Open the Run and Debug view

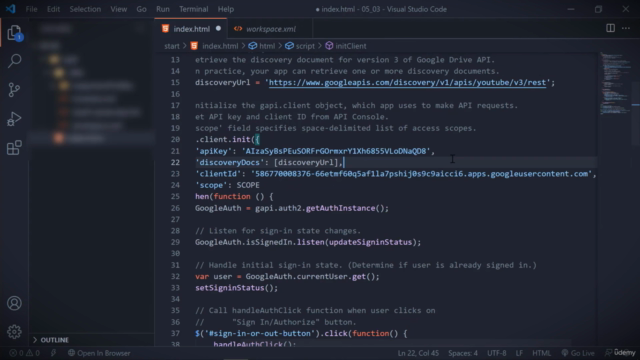tap(14, 119)
